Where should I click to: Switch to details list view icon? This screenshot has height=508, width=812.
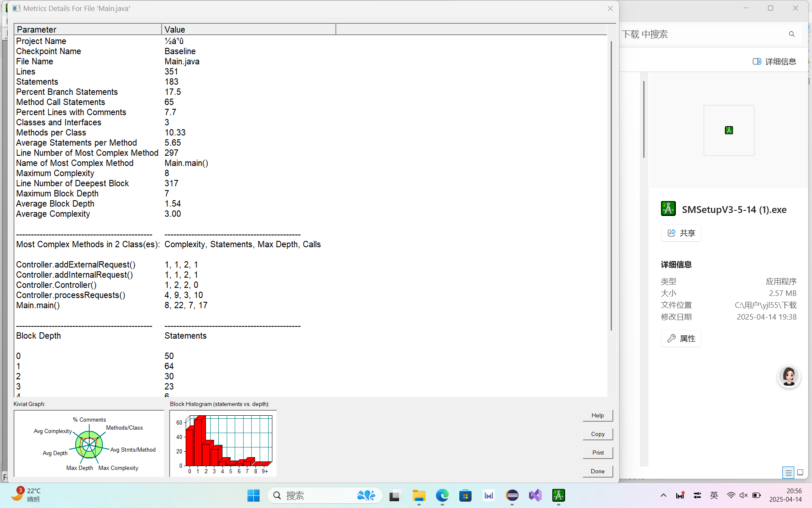[788, 472]
